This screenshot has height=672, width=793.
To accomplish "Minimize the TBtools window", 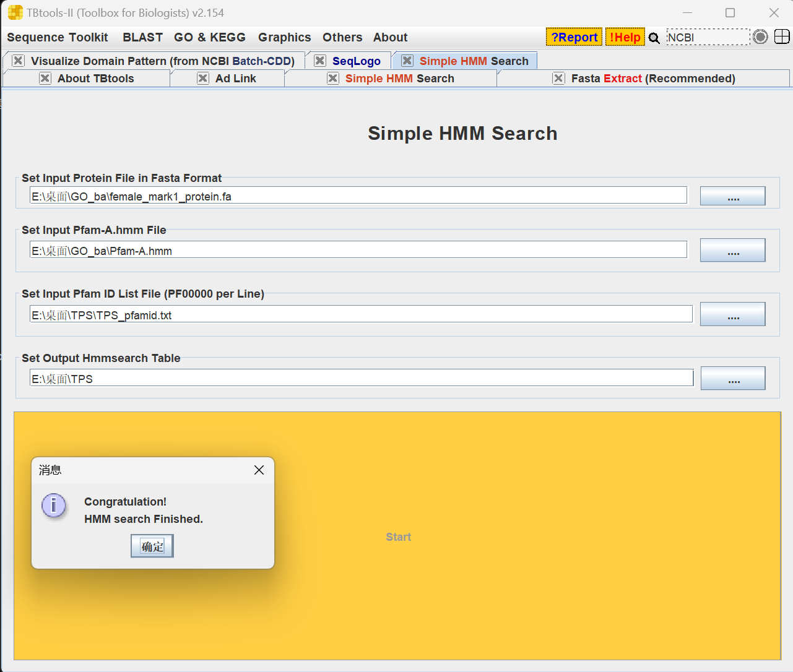I will coord(688,12).
